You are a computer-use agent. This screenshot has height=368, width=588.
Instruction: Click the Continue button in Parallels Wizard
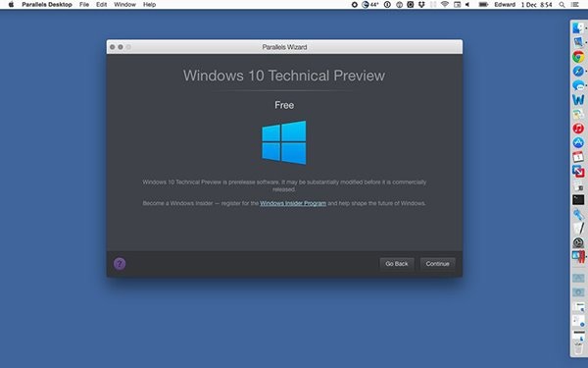tap(437, 264)
